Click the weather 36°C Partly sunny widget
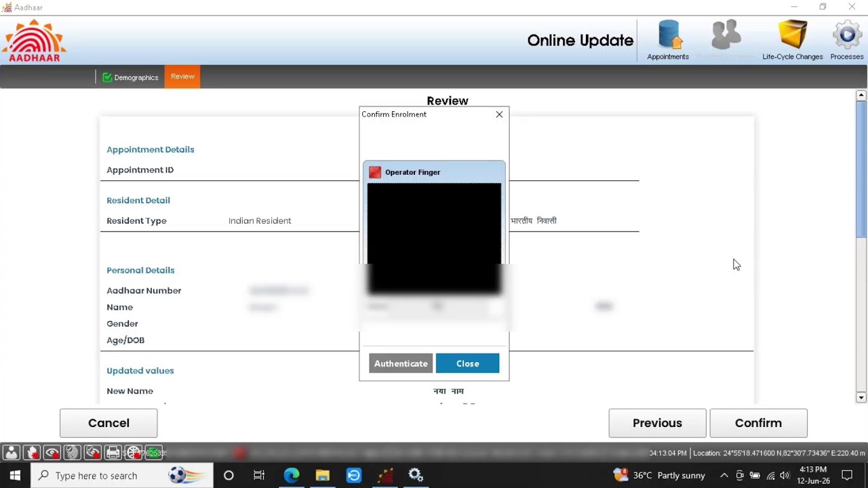Screen dimensions: 868x488 [x=659, y=475]
